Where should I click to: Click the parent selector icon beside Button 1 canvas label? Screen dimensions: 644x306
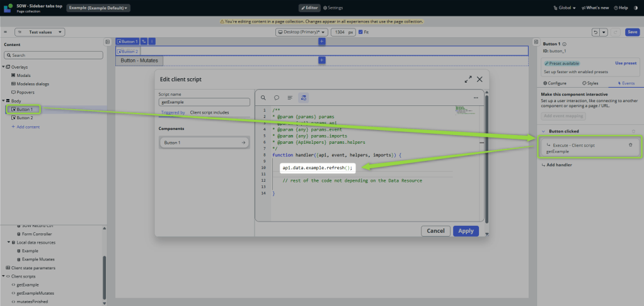(x=144, y=41)
